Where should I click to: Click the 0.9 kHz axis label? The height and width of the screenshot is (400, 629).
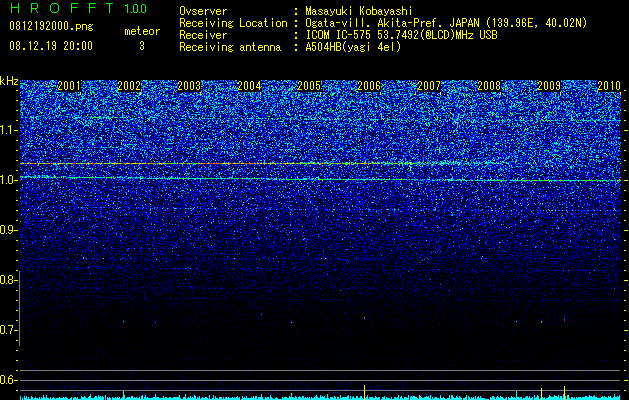click(x=9, y=230)
